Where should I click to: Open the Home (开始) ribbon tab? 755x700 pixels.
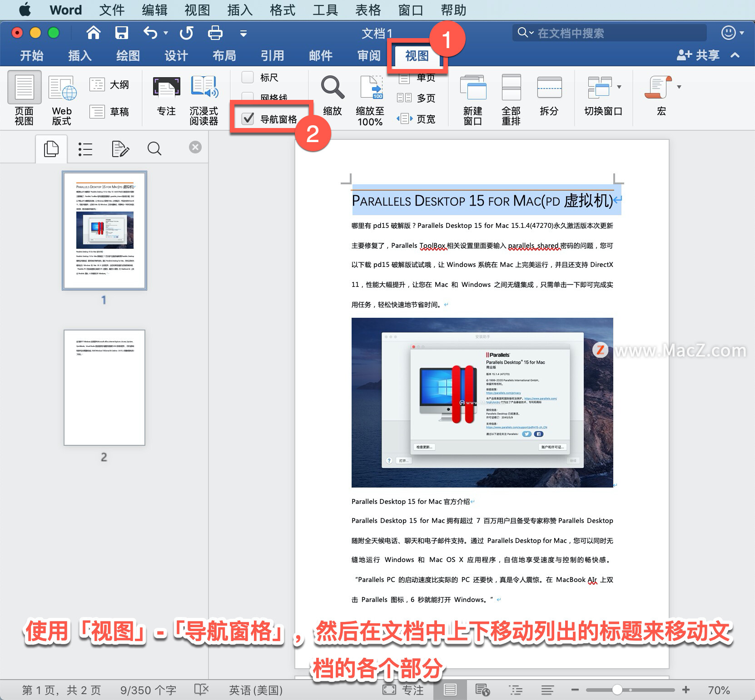pyautogui.click(x=32, y=55)
